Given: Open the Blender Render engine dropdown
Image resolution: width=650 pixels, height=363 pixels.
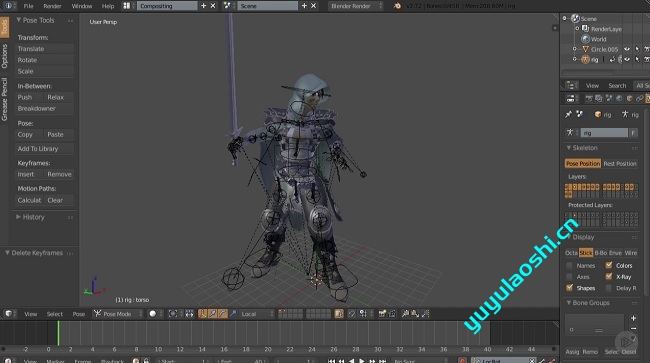Looking at the screenshot, I should click(356, 6).
